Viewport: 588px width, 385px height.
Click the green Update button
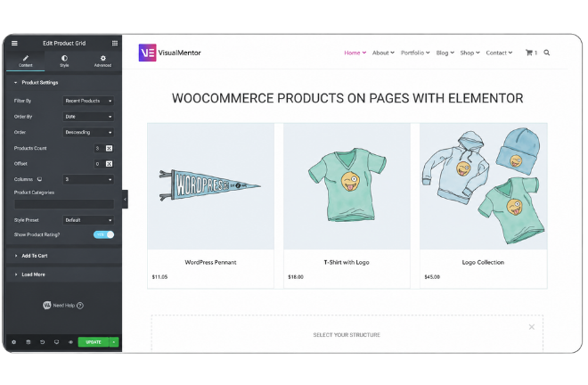coord(94,342)
